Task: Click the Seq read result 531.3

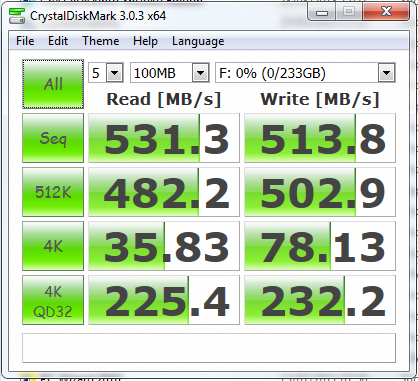Action: point(164,138)
